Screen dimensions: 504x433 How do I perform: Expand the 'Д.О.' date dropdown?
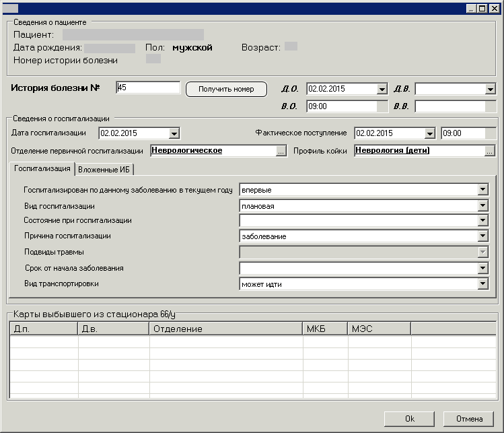382,89
